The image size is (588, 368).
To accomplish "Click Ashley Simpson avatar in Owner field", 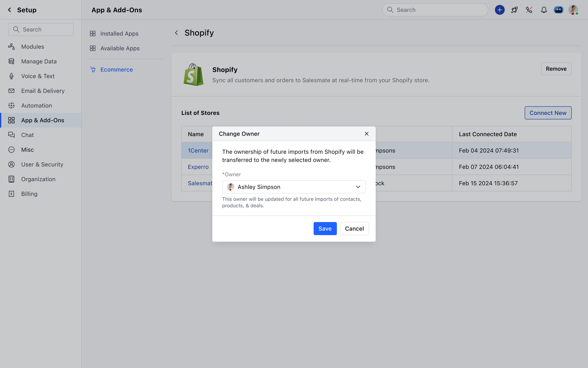I will point(230,187).
